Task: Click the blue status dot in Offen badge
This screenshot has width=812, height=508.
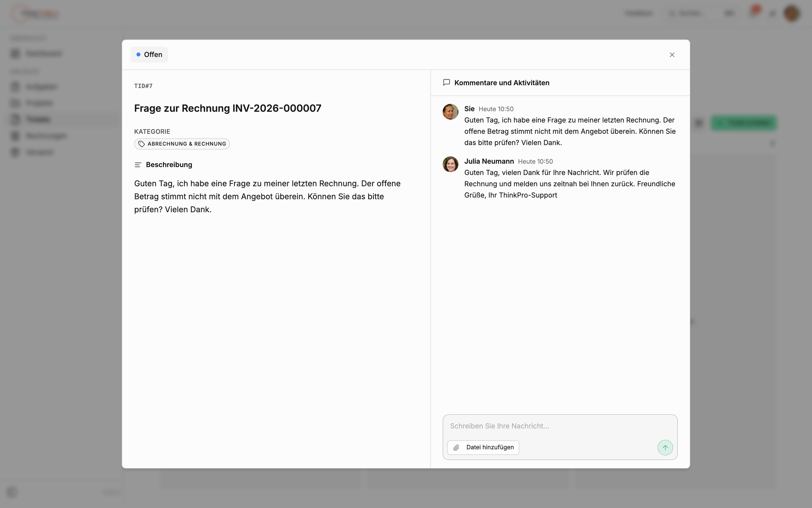Action: (x=138, y=54)
